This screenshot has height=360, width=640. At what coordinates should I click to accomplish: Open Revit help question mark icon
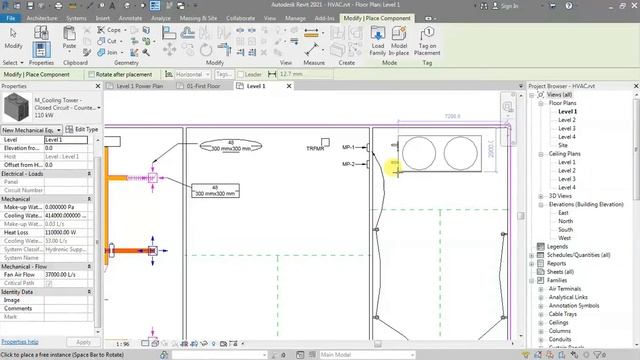tap(569, 6)
